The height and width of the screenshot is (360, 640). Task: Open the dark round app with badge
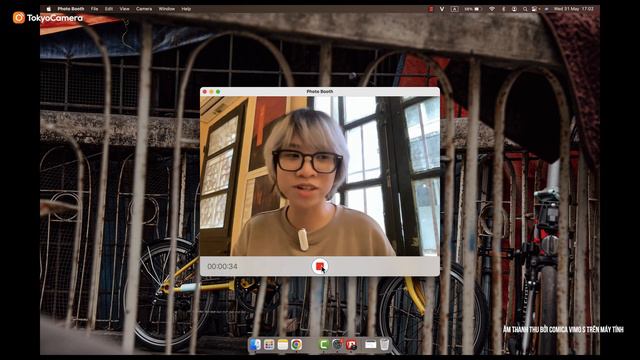click(x=338, y=344)
